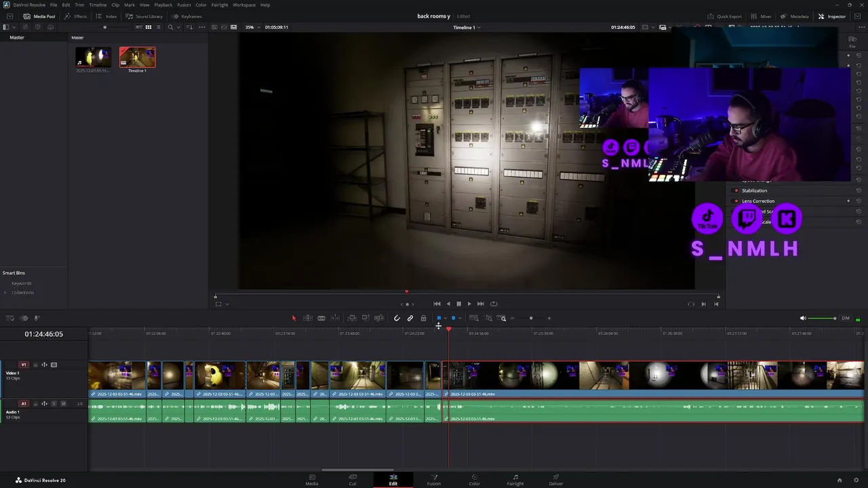Show the Index panel
The width and height of the screenshot is (868, 488).
point(106,16)
